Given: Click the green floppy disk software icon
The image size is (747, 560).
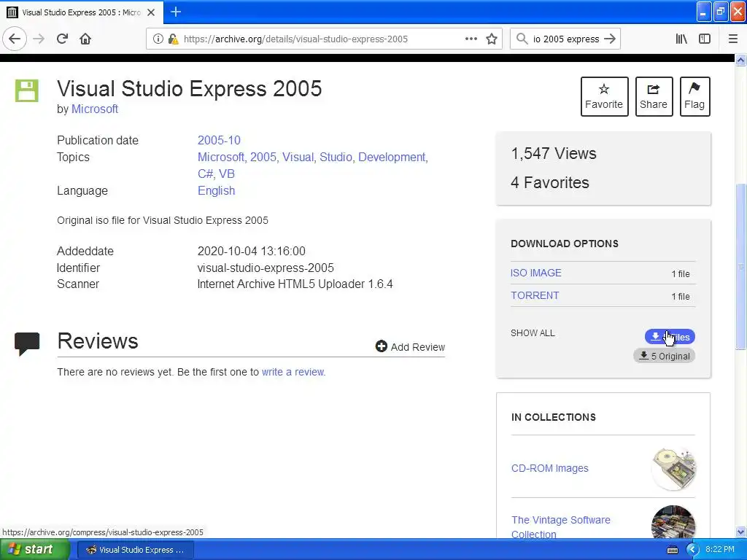Looking at the screenshot, I should pos(27,90).
